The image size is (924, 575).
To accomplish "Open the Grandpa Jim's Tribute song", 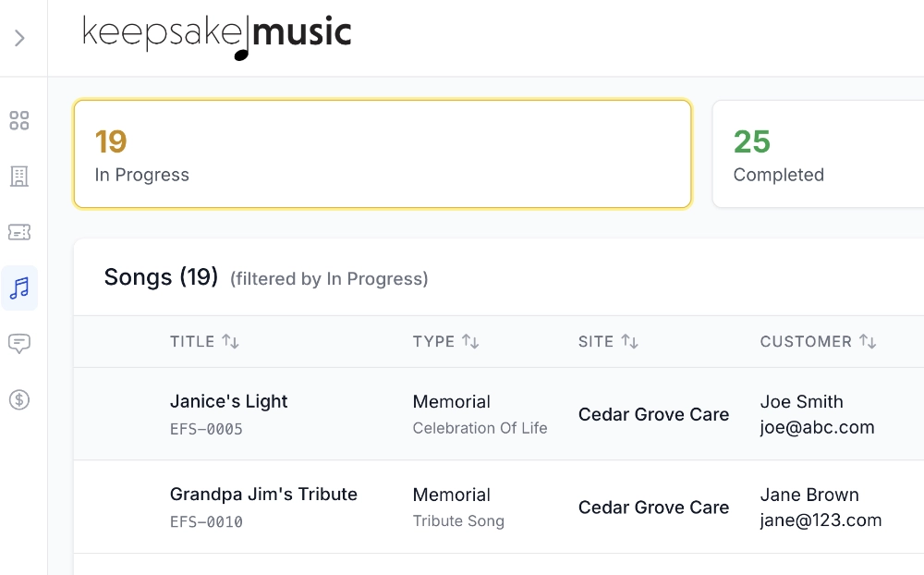I will [x=263, y=495].
